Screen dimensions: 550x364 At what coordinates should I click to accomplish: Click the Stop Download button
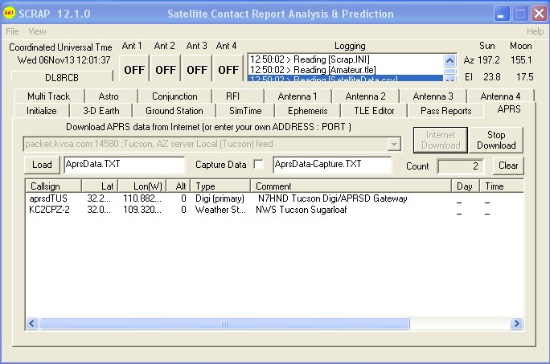tap(496, 140)
